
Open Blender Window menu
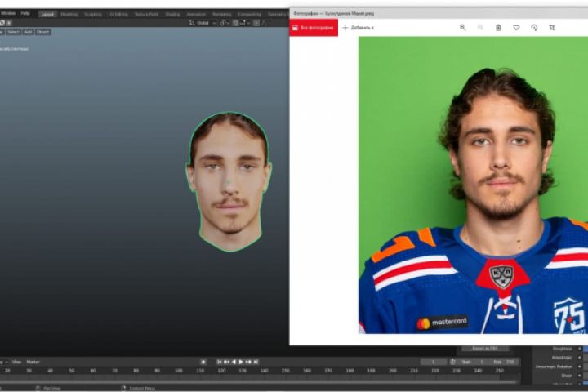click(x=7, y=14)
